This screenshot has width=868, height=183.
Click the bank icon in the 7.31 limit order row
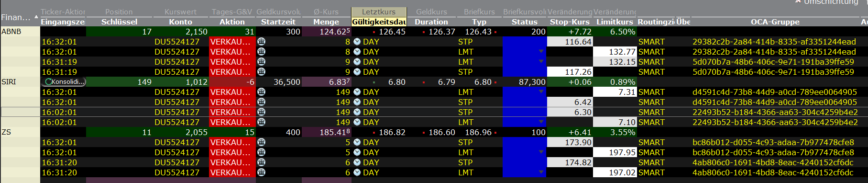pyautogui.click(x=261, y=92)
